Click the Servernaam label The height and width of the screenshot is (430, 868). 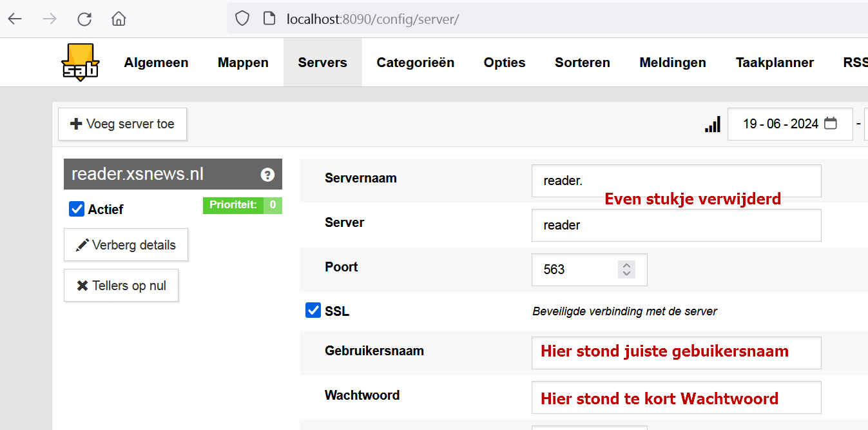(361, 178)
